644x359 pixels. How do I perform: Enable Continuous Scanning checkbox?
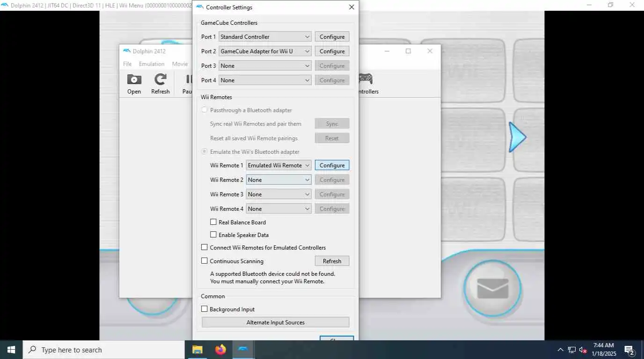point(205,261)
